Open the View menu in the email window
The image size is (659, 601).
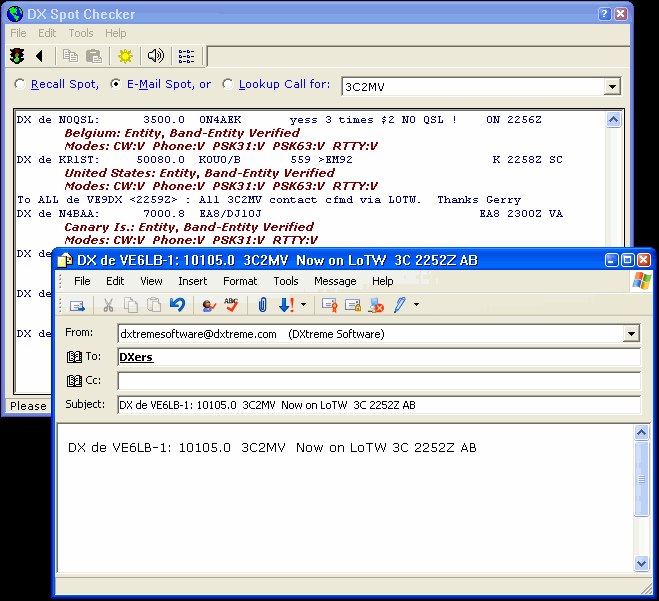tap(151, 281)
